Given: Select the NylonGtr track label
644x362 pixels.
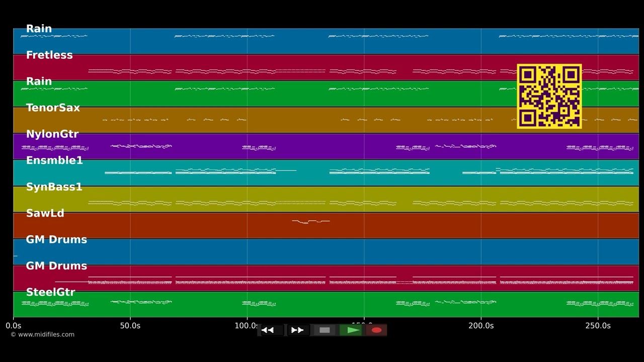Looking at the screenshot, I should [x=52, y=134].
